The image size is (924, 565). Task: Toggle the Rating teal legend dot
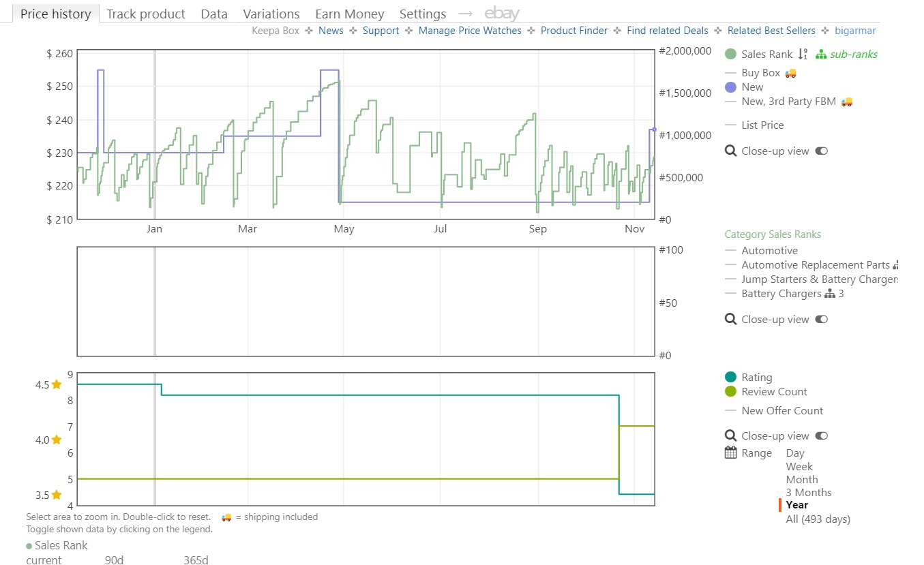[731, 378]
